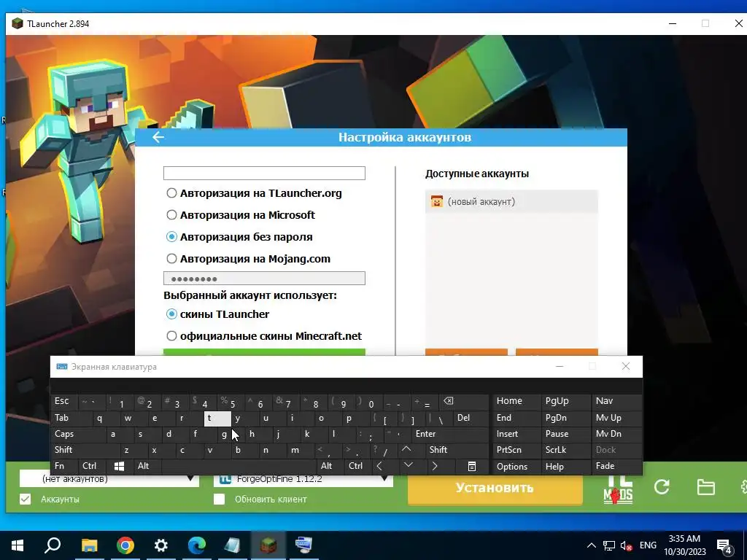The width and height of the screenshot is (747, 560).
Task: Click the backspace icon key
Action: (x=462, y=402)
